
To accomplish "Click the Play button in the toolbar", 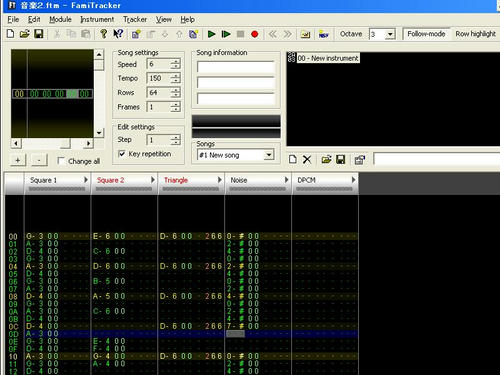I will [x=211, y=34].
